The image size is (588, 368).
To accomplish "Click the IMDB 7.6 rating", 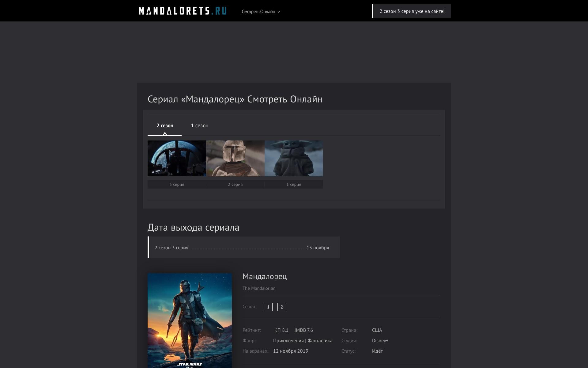I will click(303, 330).
